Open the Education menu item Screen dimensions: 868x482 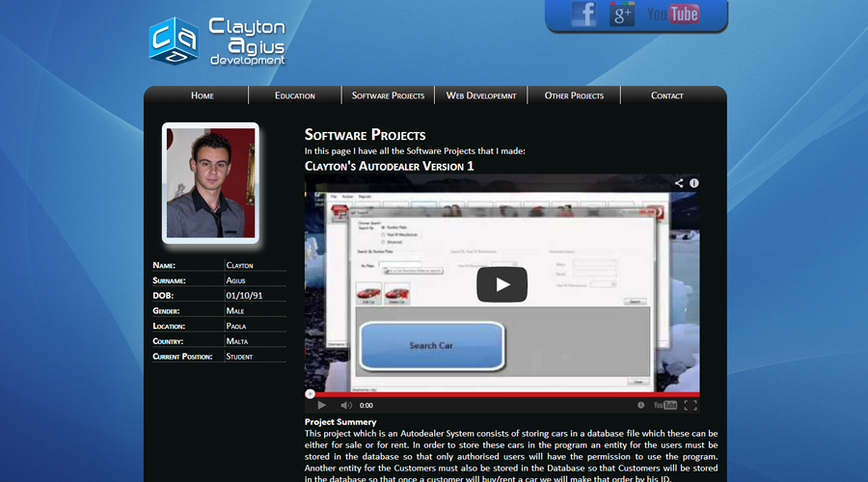pos(295,95)
